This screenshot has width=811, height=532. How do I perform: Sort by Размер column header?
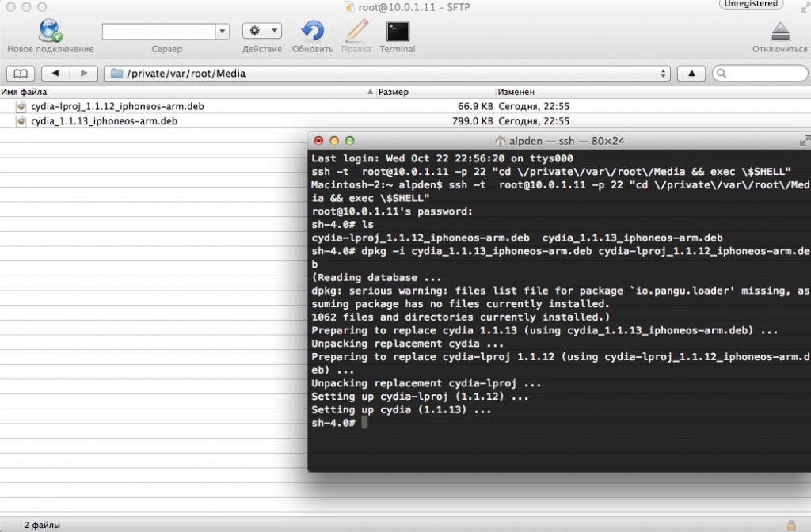pos(436,92)
